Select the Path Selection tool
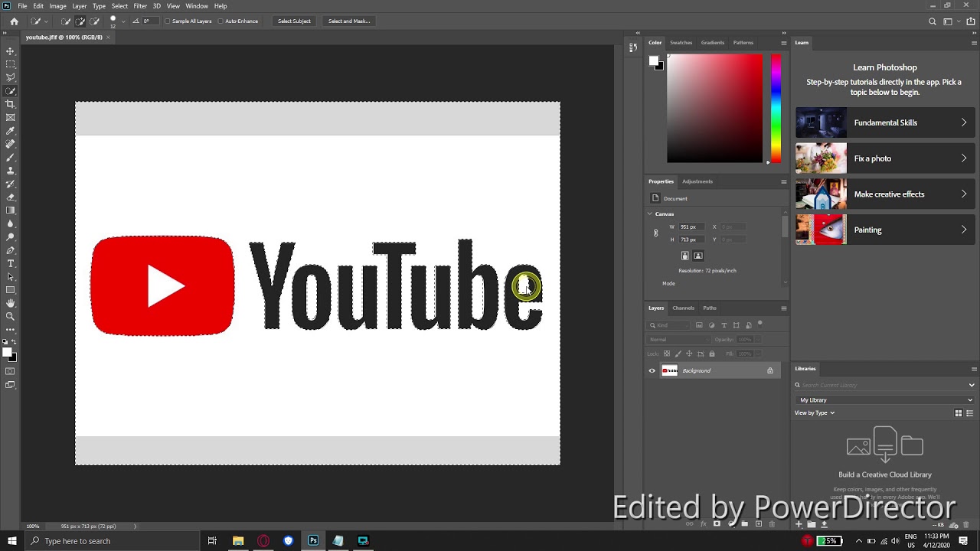 (10, 276)
